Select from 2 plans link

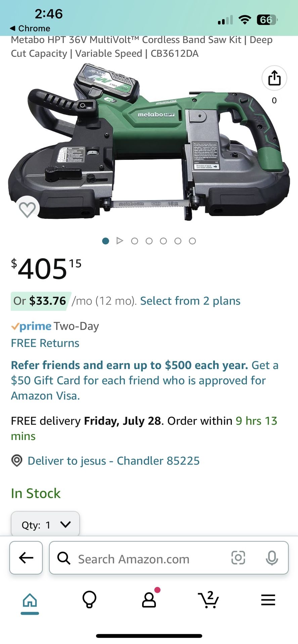pos(190,301)
